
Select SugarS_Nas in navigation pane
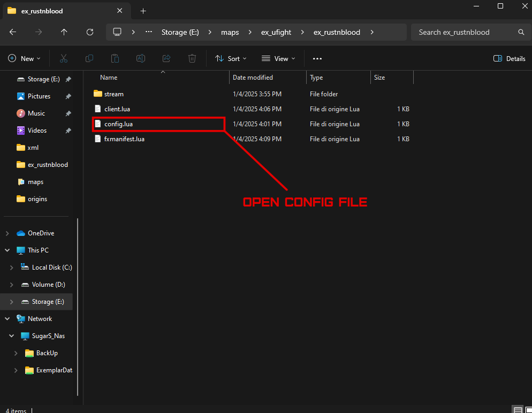pos(43,336)
